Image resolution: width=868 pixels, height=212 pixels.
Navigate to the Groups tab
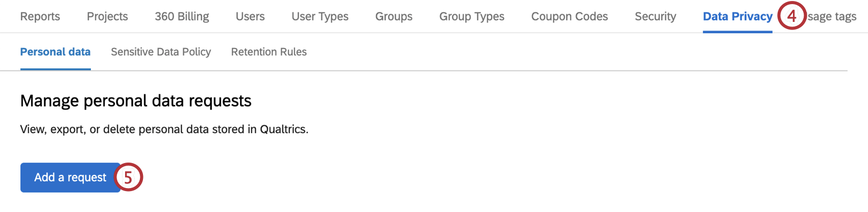(394, 16)
